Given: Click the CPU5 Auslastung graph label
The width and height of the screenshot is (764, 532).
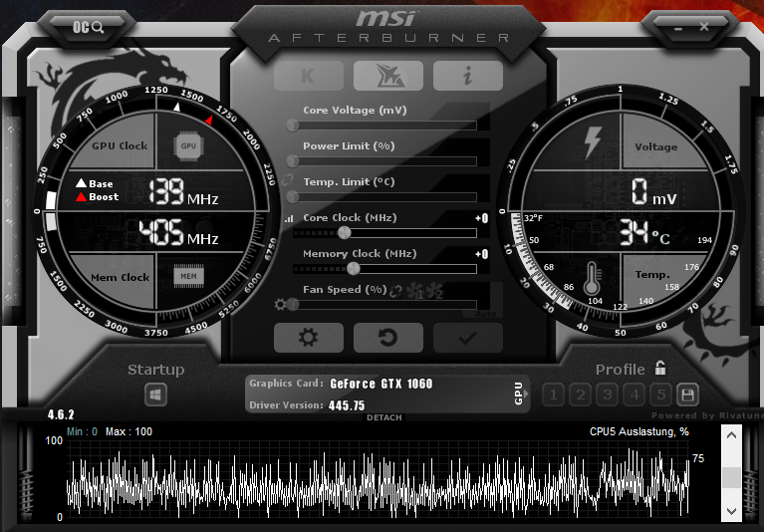Looking at the screenshot, I should (x=638, y=431).
